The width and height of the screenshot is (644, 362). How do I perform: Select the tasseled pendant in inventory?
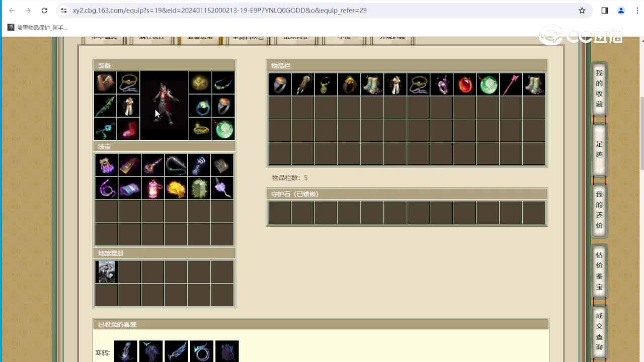coord(302,84)
